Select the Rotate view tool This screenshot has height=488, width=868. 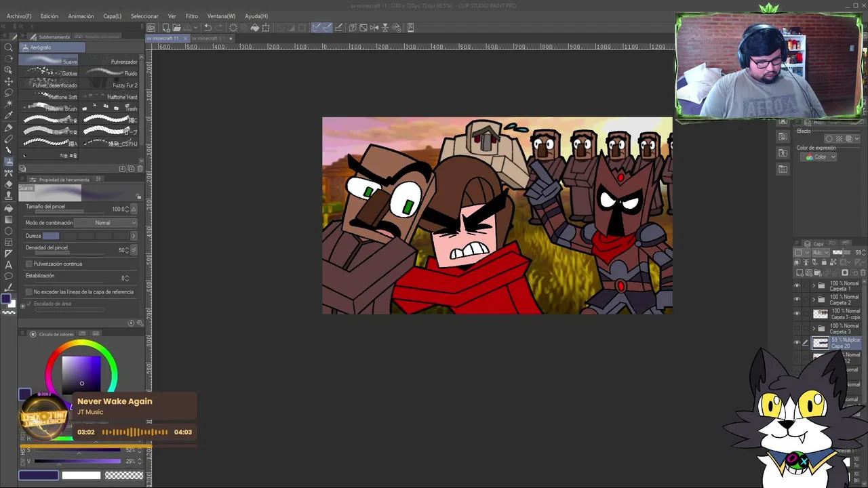click(x=9, y=58)
